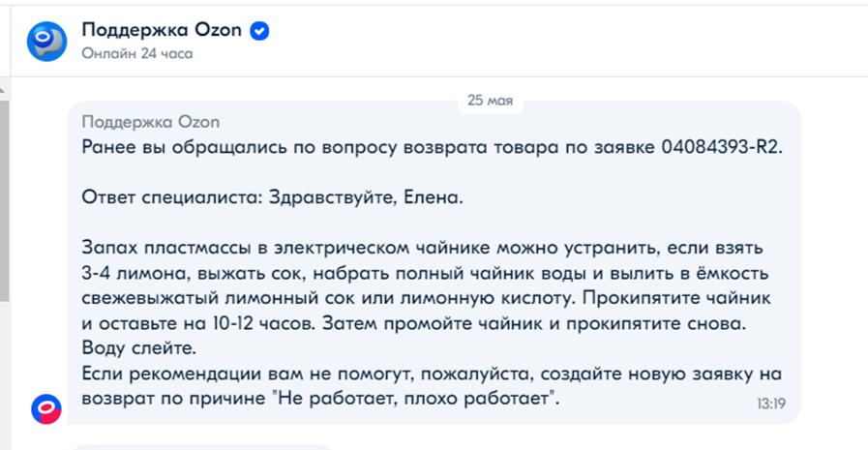Select the request number 04084393-R2
868x450 pixels.
click(x=720, y=147)
